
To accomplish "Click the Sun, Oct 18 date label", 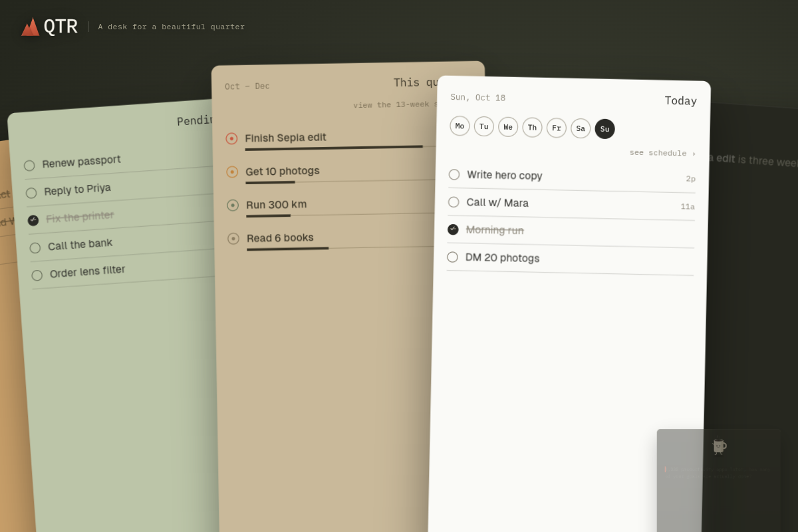I will 478,98.
